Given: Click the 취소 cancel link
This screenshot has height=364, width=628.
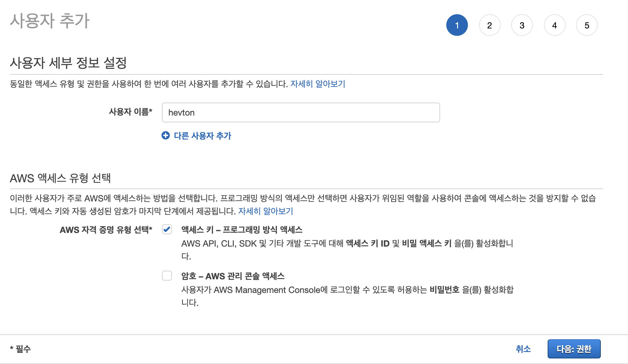Looking at the screenshot, I should coord(523,349).
